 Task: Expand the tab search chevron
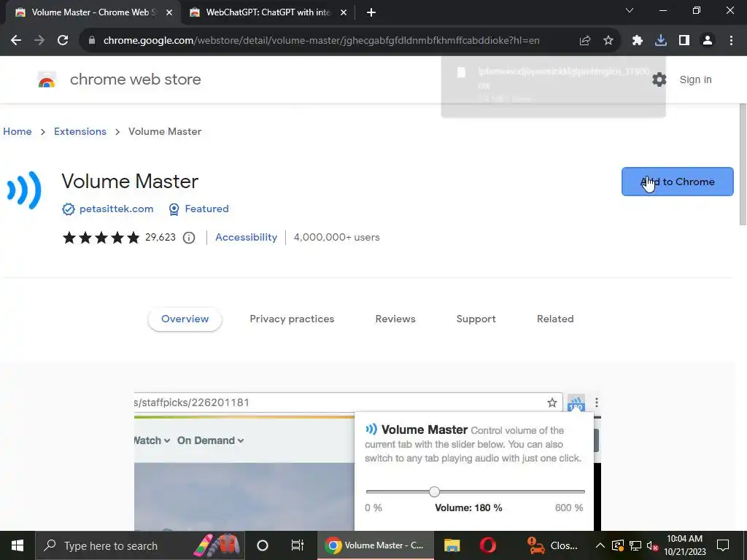point(630,10)
